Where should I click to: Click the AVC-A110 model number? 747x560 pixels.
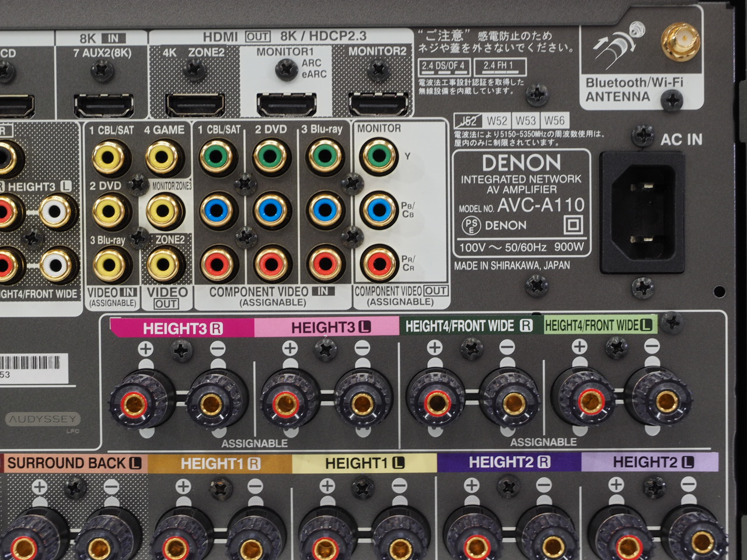[x=541, y=204]
